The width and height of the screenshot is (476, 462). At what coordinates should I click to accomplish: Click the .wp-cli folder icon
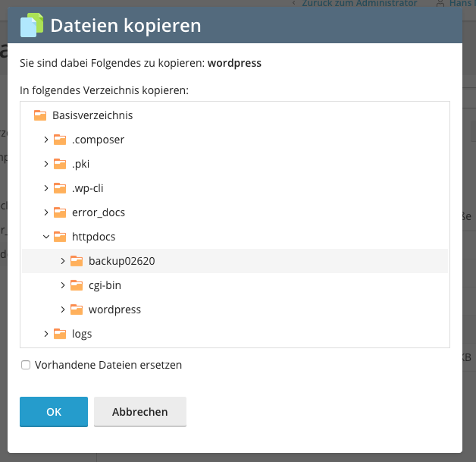pos(60,188)
